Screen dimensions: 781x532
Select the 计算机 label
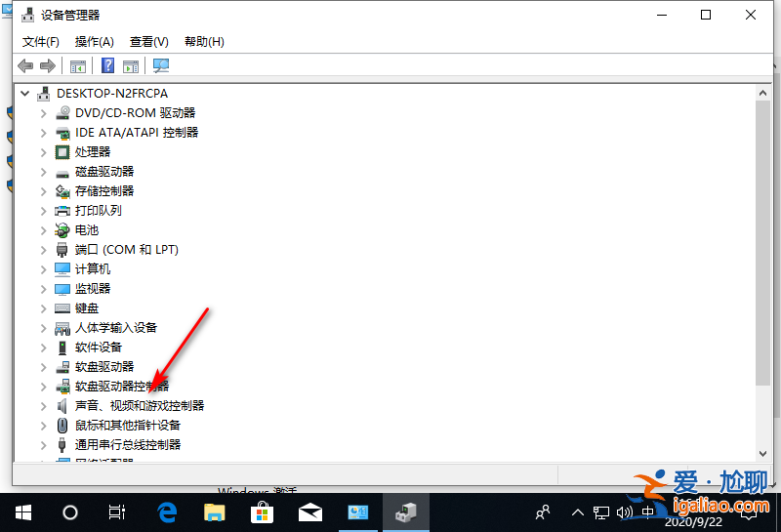[x=93, y=269]
